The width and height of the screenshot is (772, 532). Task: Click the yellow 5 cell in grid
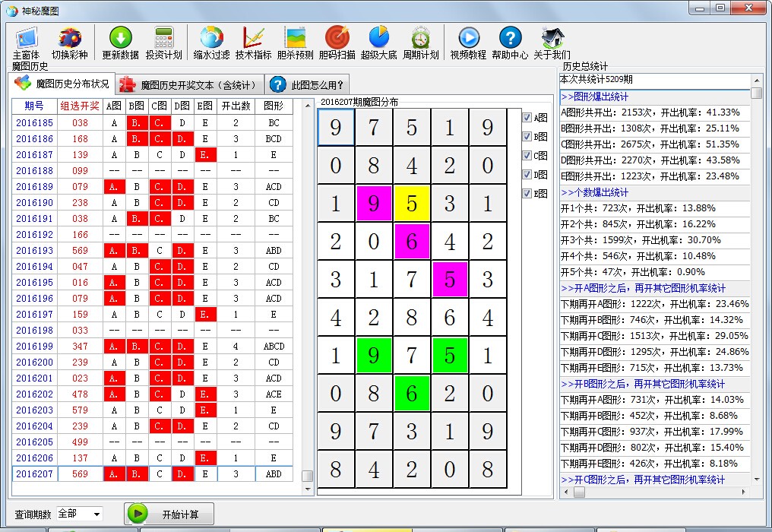412,204
